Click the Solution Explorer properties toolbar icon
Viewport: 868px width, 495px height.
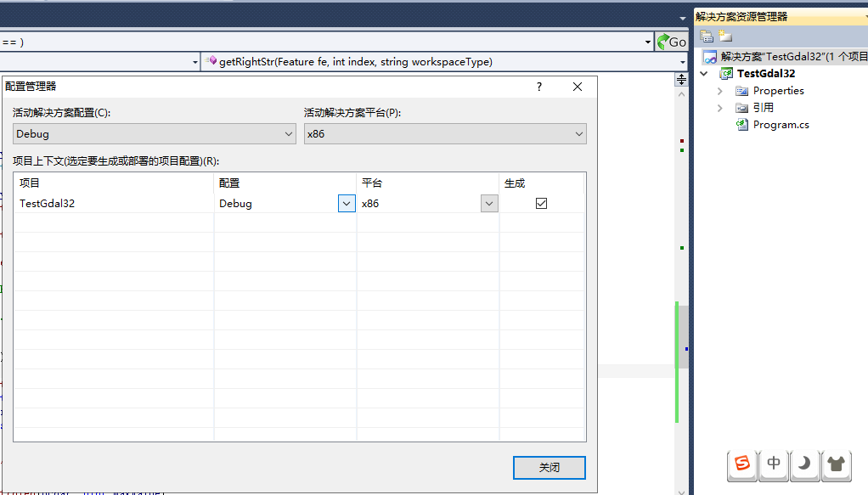click(x=707, y=37)
